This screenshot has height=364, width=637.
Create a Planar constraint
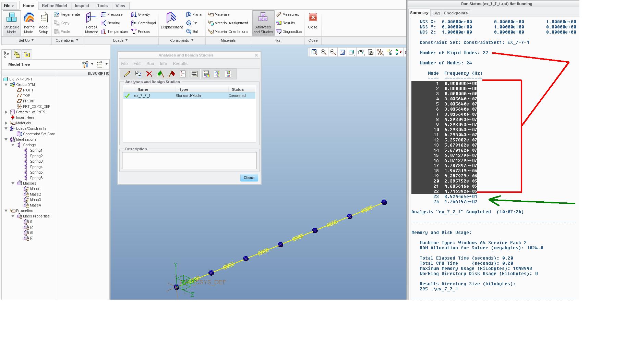194,14
